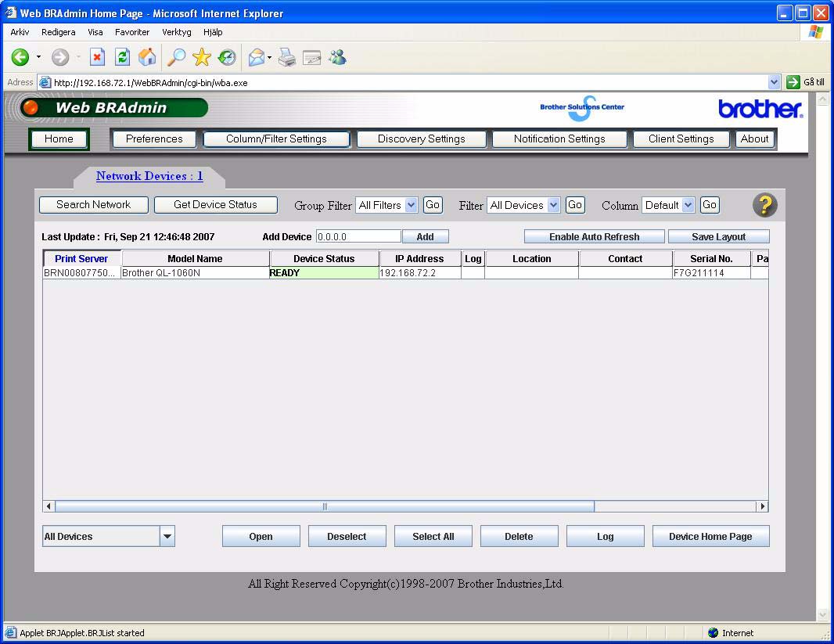Stop page loading with red X icon
The image size is (834, 644).
click(x=97, y=57)
